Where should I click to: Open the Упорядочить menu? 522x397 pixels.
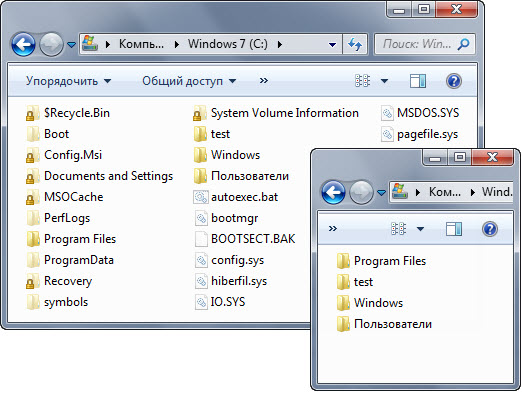pos(68,81)
